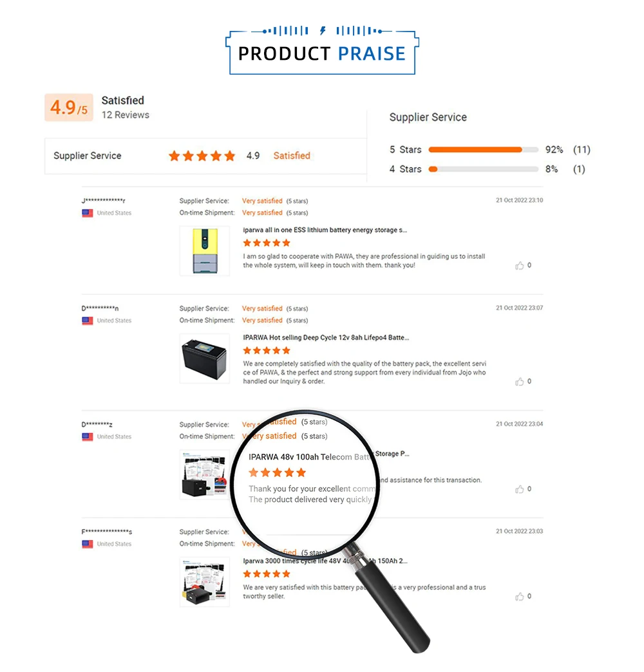Open Iparwa all in one ESS product title
Screen dimensions: 644x672
pyautogui.click(x=325, y=230)
